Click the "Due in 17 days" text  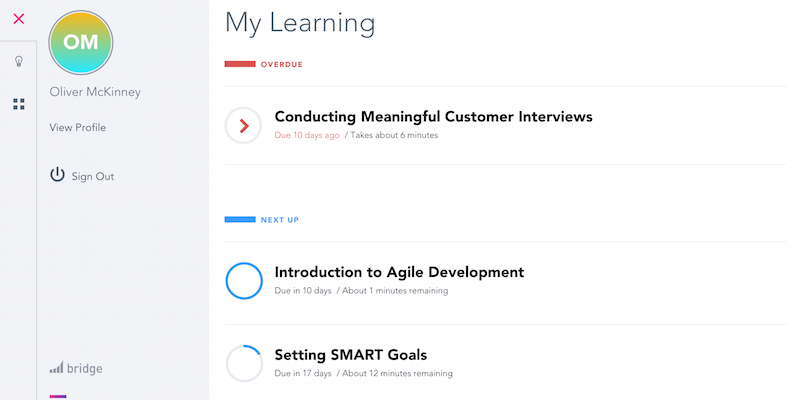pyautogui.click(x=303, y=374)
